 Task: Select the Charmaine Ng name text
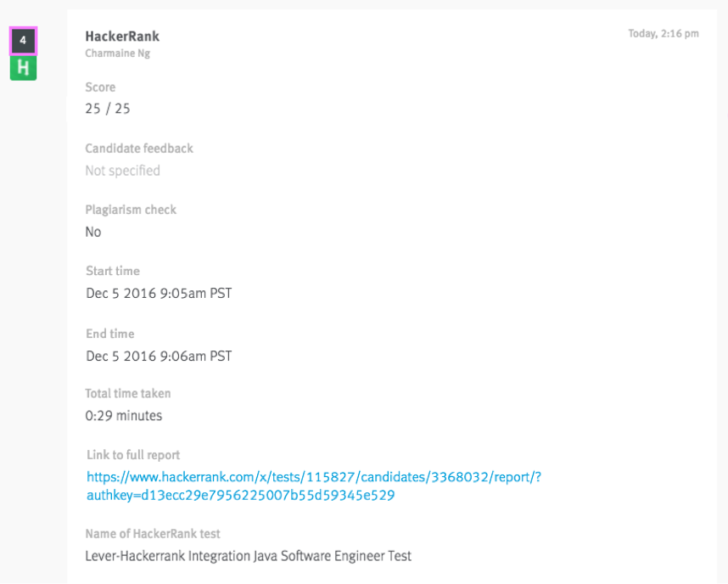[x=118, y=53]
